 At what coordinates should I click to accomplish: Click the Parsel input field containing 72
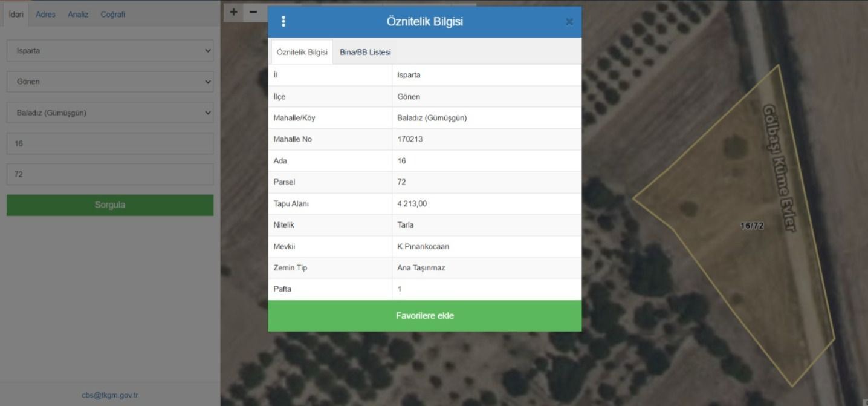pos(109,174)
